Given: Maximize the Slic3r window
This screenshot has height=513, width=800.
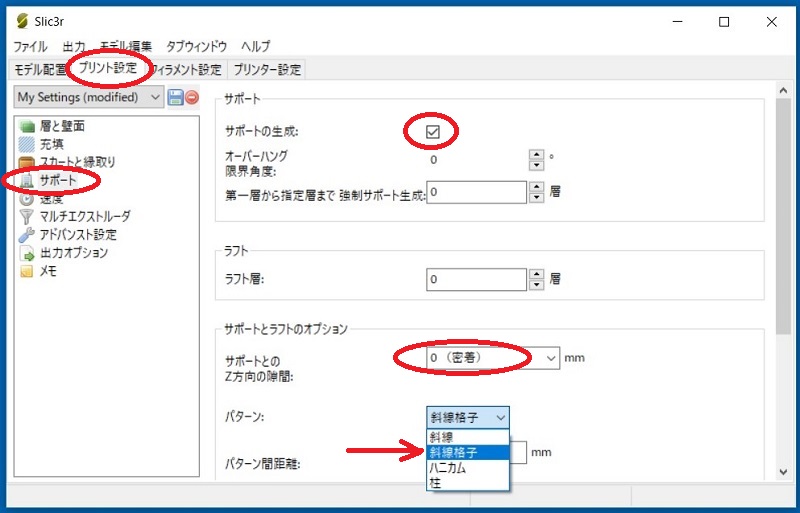Looking at the screenshot, I should (724, 21).
